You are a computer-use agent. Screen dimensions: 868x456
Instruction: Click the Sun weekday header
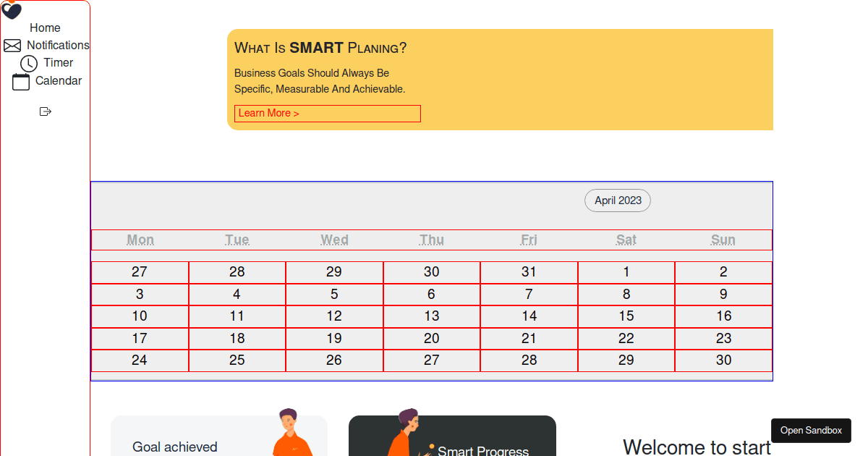[x=723, y=240]
